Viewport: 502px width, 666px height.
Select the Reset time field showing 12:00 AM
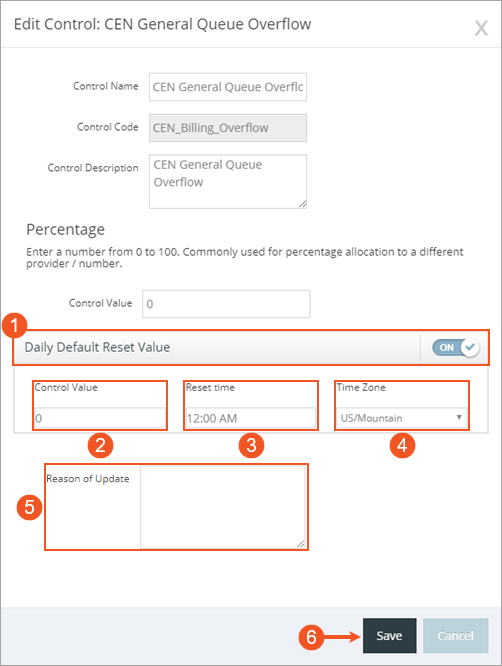tap(251, 418)
